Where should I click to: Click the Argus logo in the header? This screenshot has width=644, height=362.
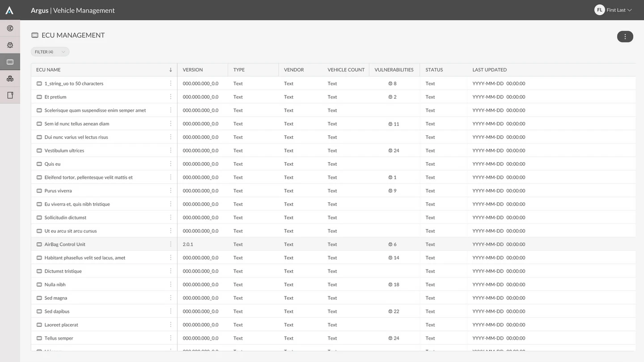pyautogui.click(x=9, y=10)
